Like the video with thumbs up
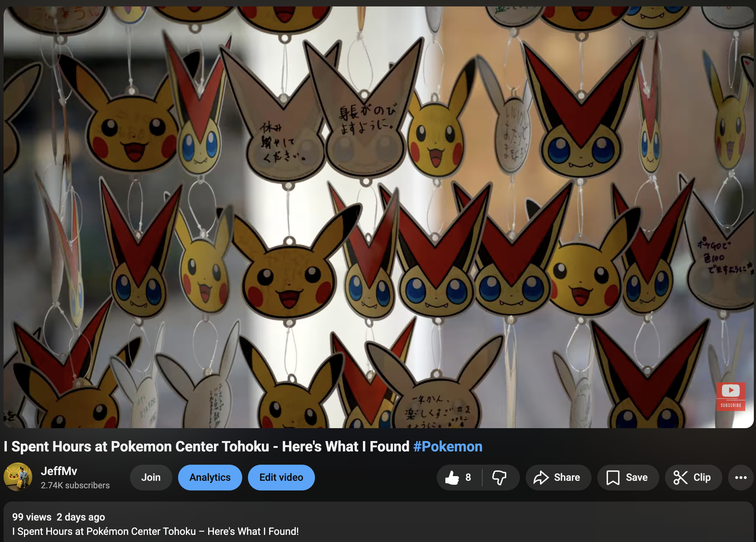This screenshot has width=756, height=542. [459, 478]
